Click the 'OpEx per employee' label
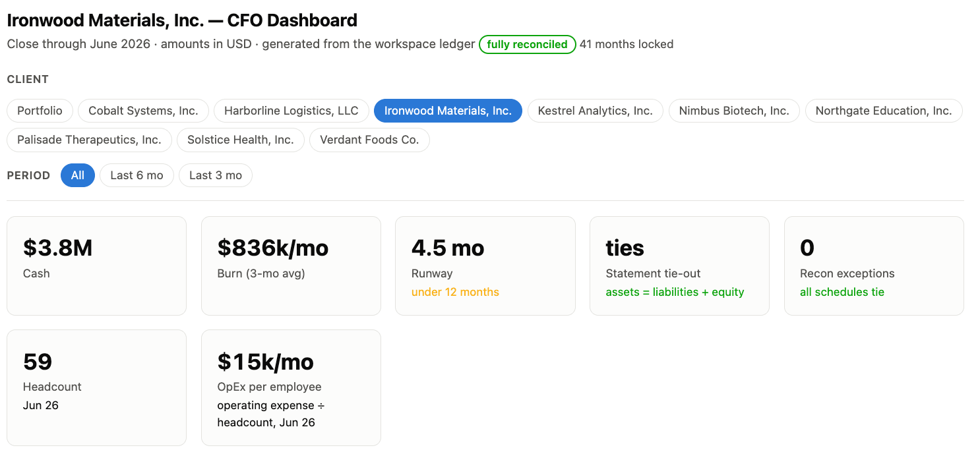This screenshot has height=454, width=980. tap(269, 387)
